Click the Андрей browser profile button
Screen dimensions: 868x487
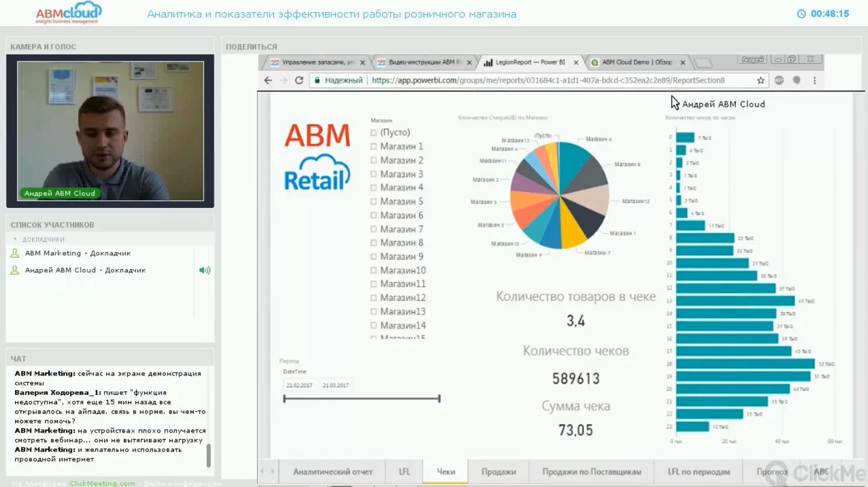pos(753,60)
